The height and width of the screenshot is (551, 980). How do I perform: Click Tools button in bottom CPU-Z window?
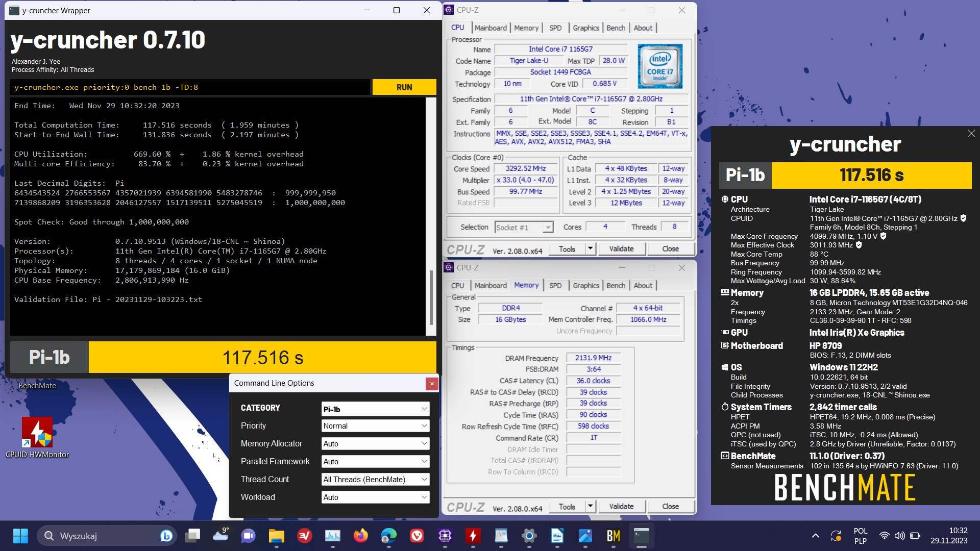(x=567, y=507)
